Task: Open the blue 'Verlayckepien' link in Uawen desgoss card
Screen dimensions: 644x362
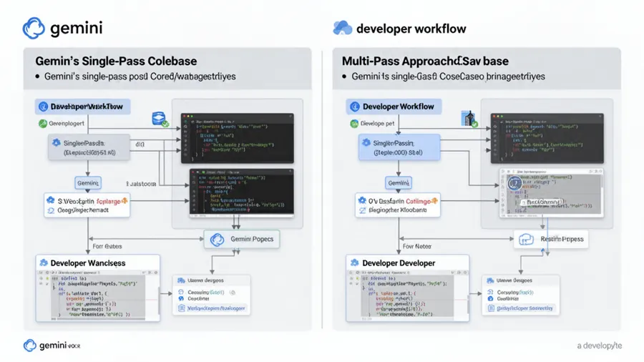Action: click(x=213, y=308)
